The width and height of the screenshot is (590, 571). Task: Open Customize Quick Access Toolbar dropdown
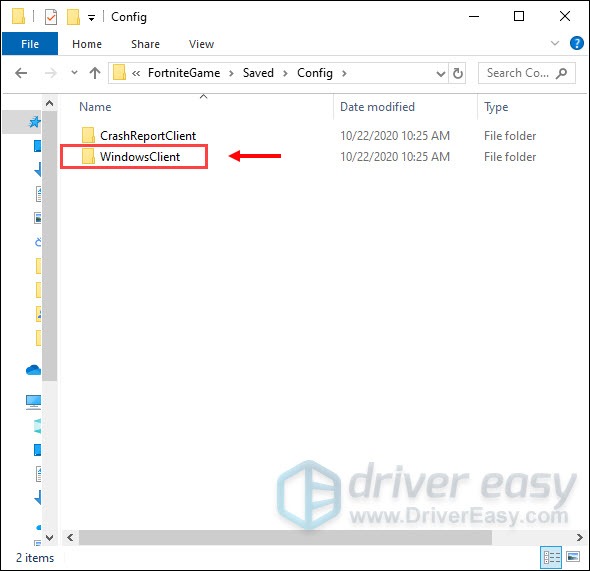tap(91, 18)
